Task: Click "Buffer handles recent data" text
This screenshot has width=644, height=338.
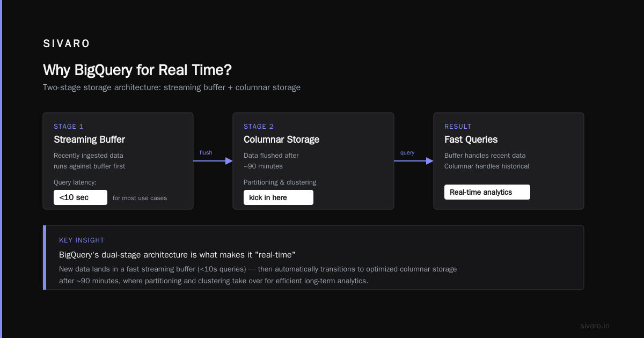Action: coord(485,156)
